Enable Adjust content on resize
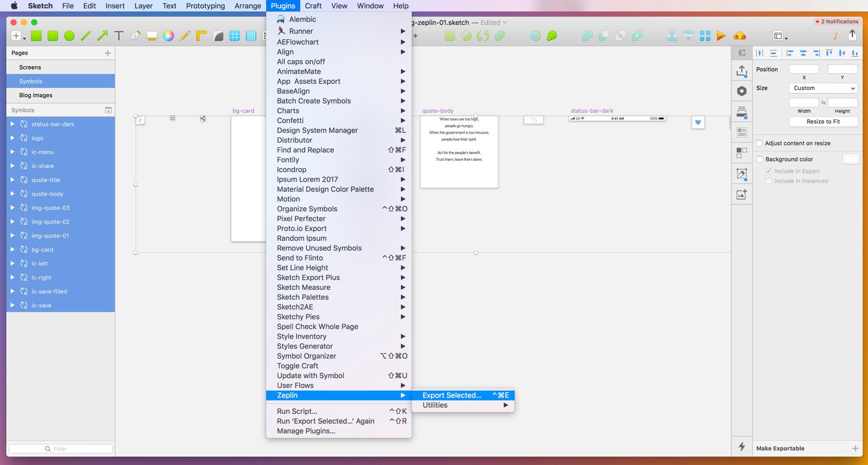The image size is (868, 465). 760,143
